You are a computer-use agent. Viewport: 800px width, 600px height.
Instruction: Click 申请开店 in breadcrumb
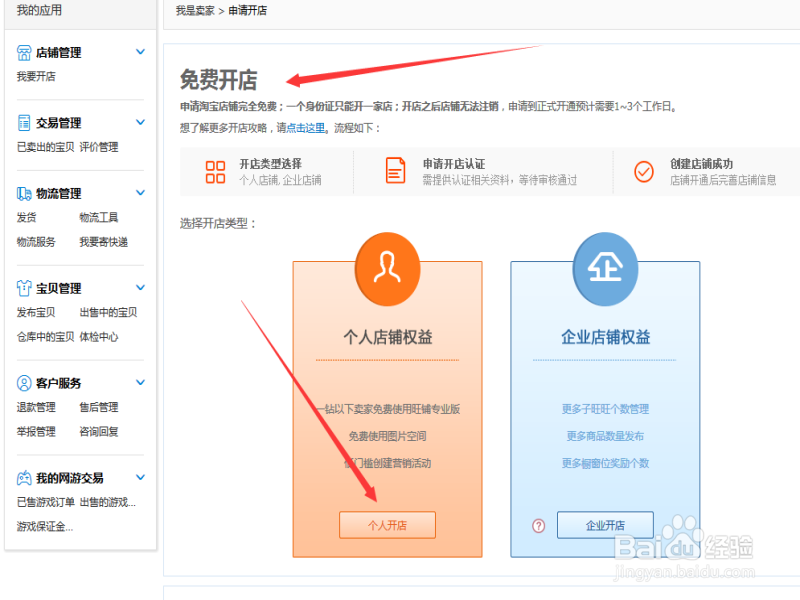(247, 11)
